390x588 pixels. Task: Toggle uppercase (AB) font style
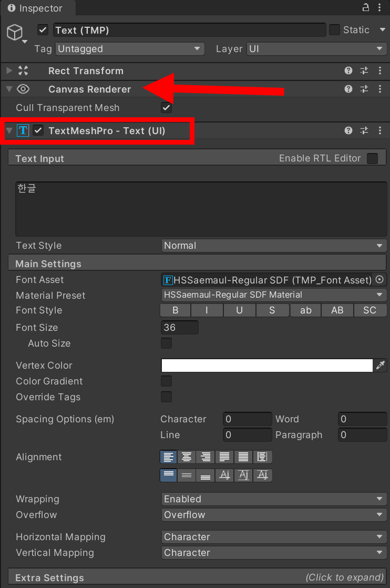[x=337, y=310]
